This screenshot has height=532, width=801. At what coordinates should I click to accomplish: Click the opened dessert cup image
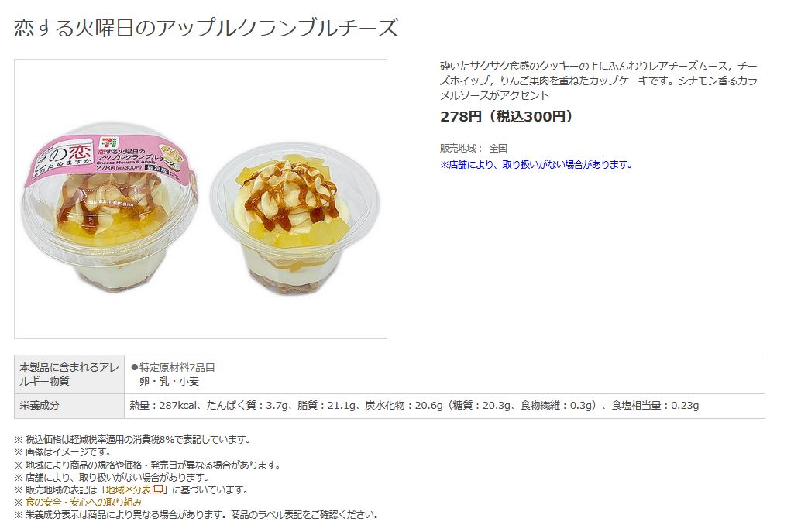294,220
